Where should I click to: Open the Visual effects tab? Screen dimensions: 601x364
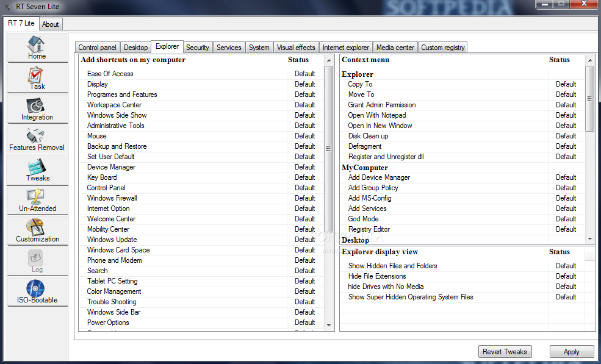pos(296,47)
